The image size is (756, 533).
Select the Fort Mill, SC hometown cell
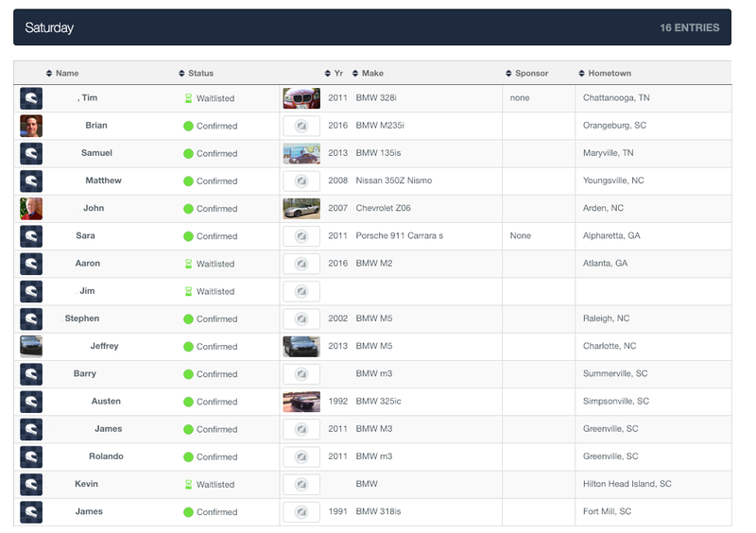(x=607, y=511)
